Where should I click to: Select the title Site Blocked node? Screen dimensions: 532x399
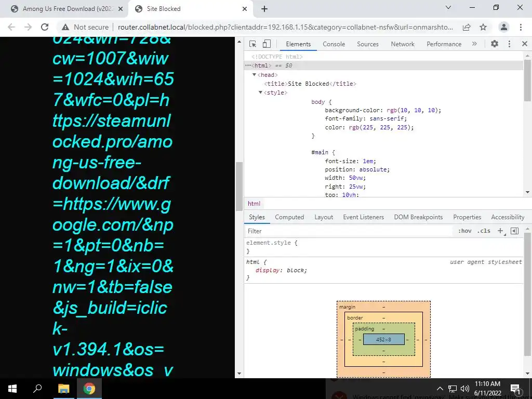310,84
